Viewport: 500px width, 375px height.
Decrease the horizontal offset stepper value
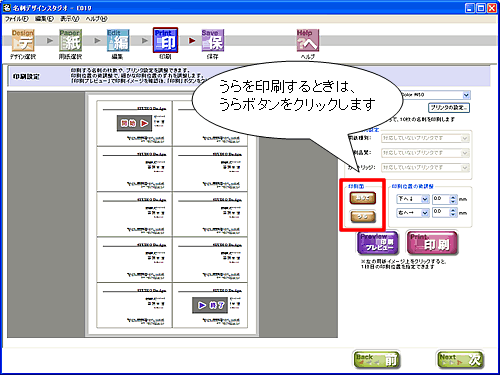[x=453, y=214]
